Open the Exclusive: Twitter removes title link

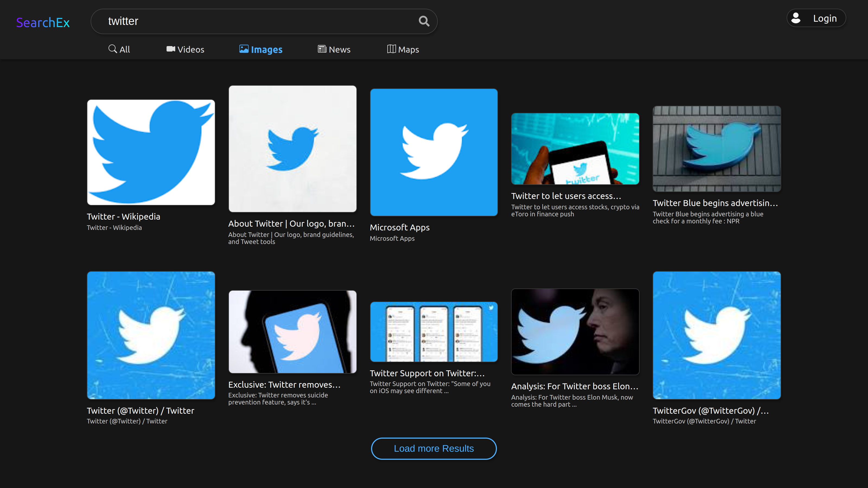click(x=284, y=385)
